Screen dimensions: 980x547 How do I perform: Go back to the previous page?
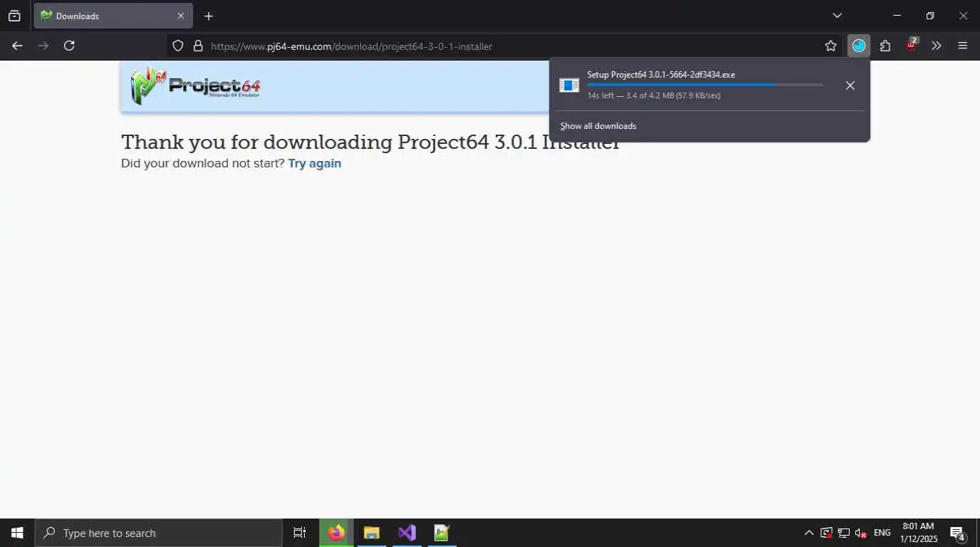coord(17,46)
